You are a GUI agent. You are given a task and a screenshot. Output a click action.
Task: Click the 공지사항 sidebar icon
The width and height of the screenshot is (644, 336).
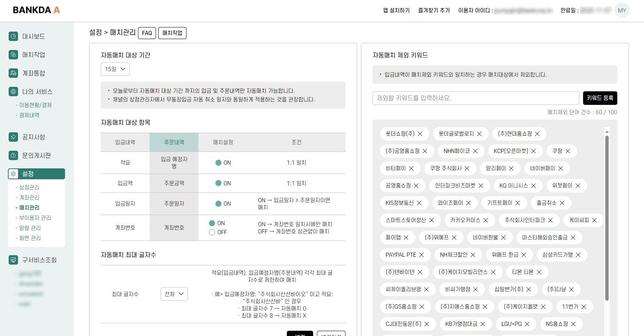click(x=13, y=137)
